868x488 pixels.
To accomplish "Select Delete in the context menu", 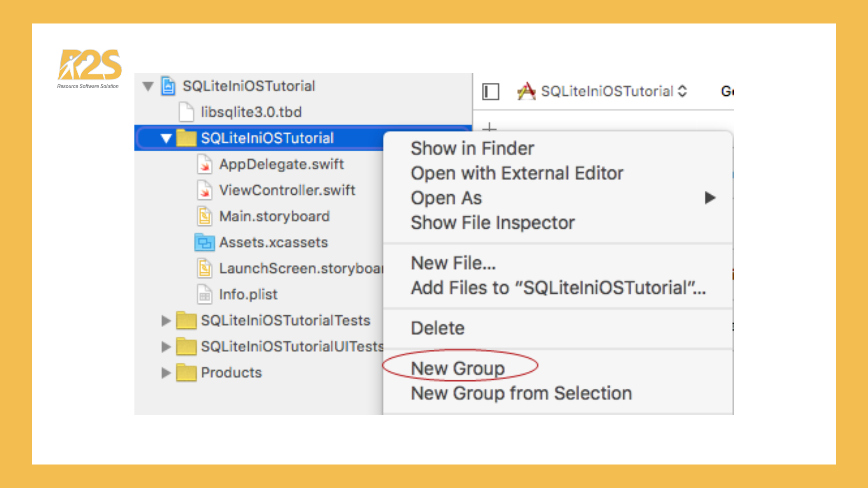I will [x=437, y=328].
